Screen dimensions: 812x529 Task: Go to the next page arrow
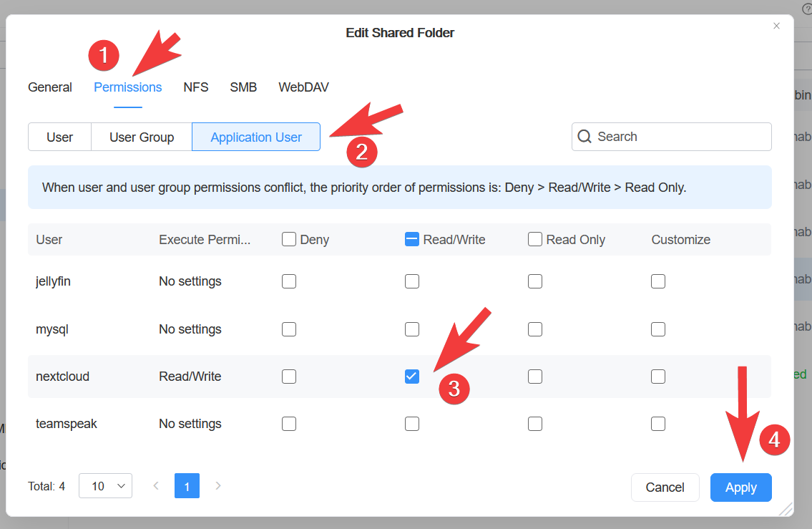[218, 486]
